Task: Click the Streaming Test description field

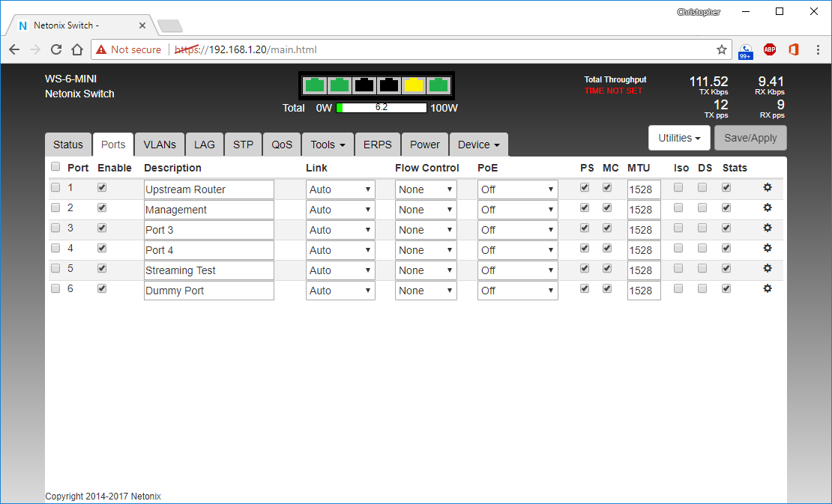Action: pyautogui.click(x=208, y=270)
